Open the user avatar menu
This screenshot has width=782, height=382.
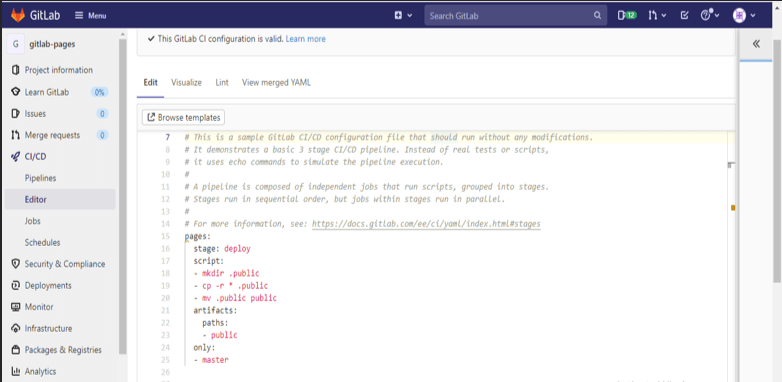pyautogui.click(x=744, y=15)
